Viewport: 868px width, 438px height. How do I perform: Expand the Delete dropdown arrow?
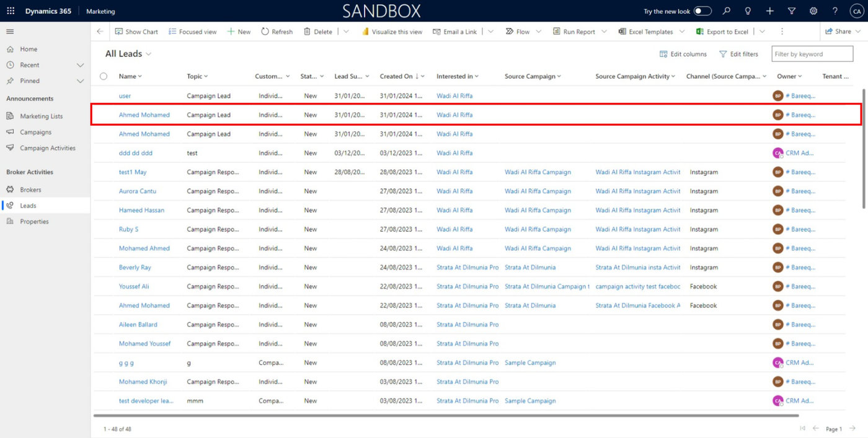click(x=346, y=32)
